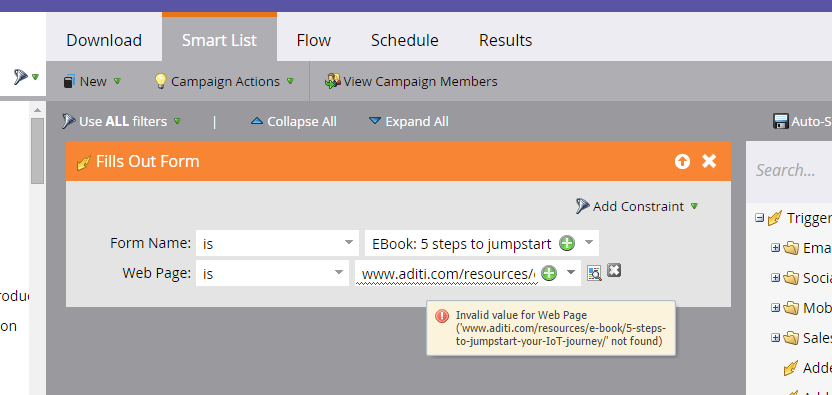
Task: Move Fills Out Form trigger up
Action: click(682, 161)
